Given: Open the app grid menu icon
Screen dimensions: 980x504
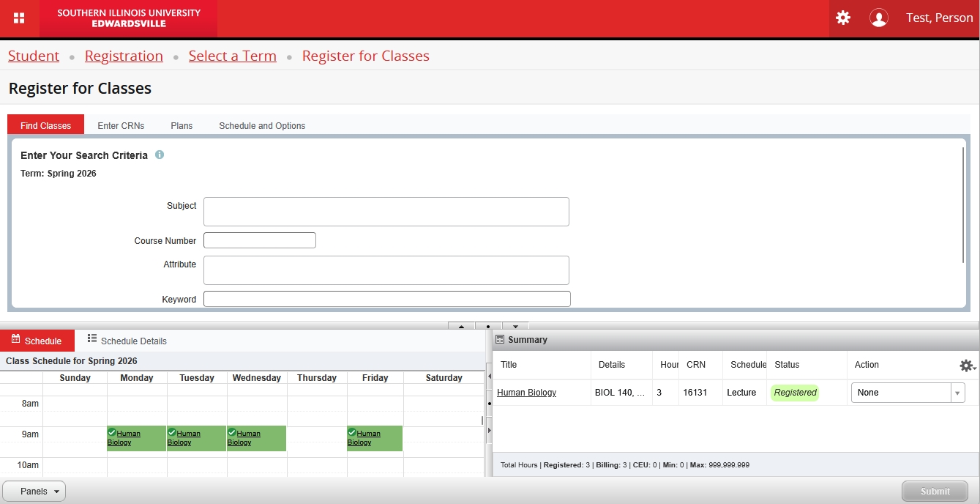Looking at the screenshot, I should pos(19,18).
